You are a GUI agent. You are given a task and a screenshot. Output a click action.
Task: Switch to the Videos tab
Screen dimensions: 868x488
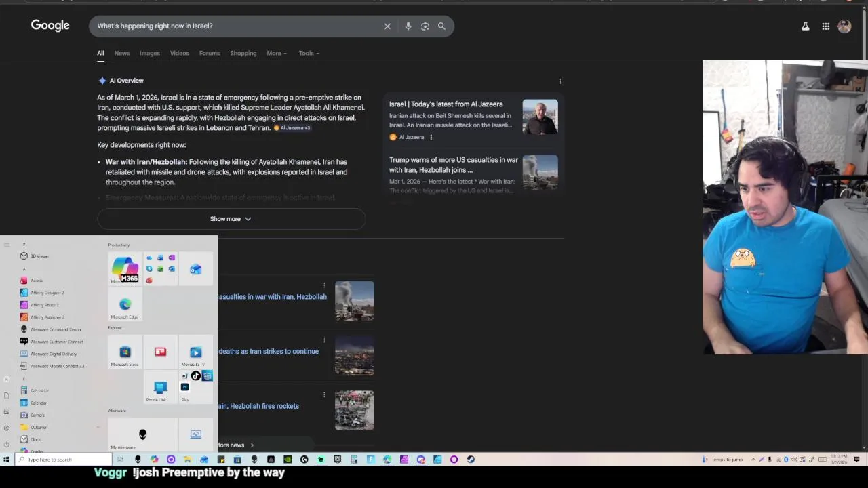click(x=180, y=54)
